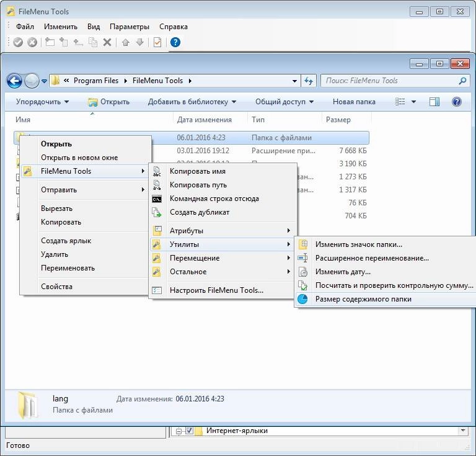This screenshot has height=456, width=476.
Task: Click the add command toolbar icon
Action: click(x=50, y=42)
